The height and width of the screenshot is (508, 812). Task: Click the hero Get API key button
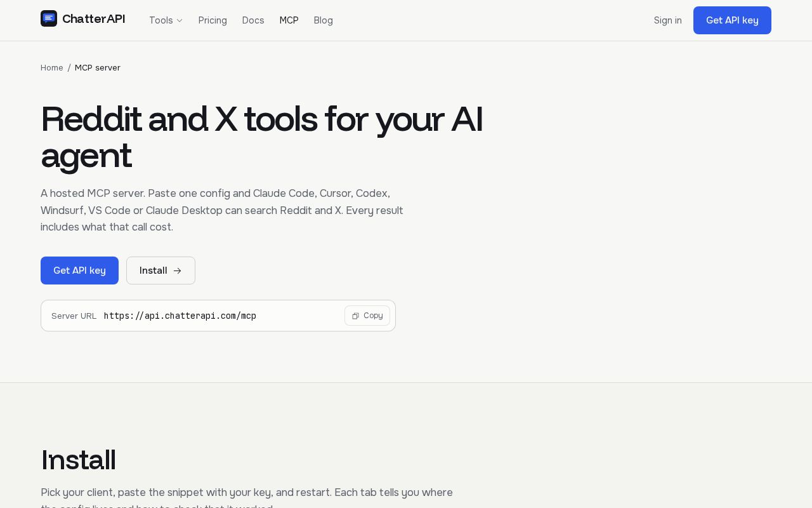pos(79,271)
